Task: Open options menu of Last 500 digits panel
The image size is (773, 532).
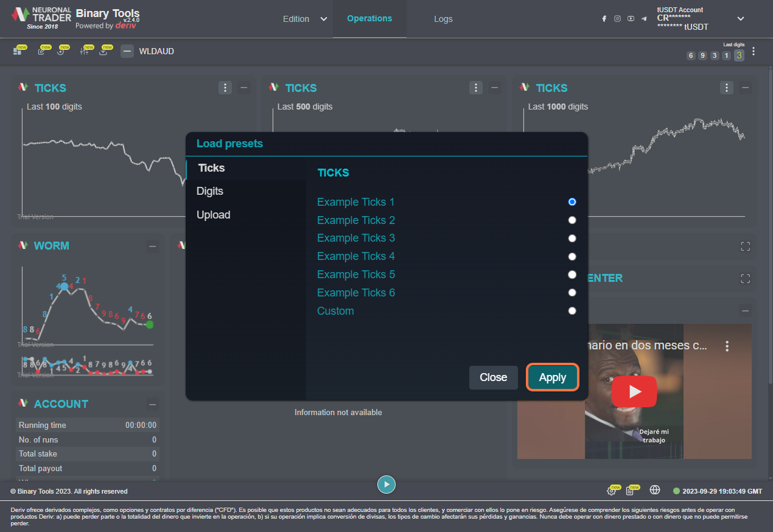Action: [476, 88]
